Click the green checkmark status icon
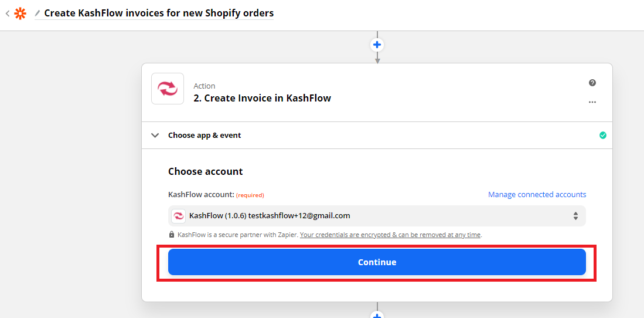644x318 pixels. tap(603, 136)
